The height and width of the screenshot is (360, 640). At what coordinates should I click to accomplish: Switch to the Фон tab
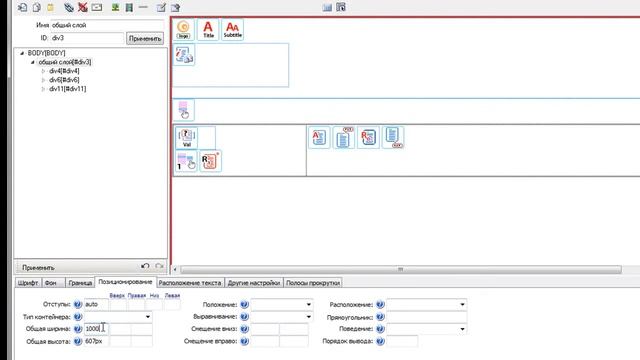(x=53, y=283)
